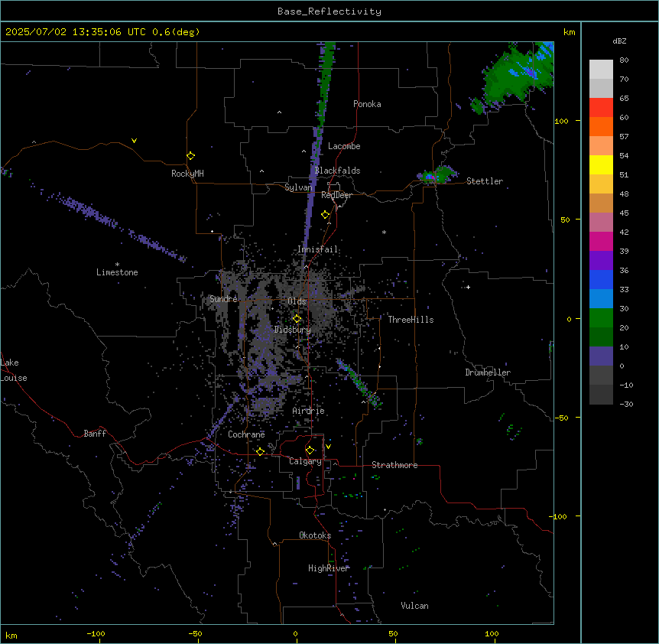Viewport: 659px width, 644px height.
Task: Click the Blackfalds city label
Action: (x=337, y=171)
